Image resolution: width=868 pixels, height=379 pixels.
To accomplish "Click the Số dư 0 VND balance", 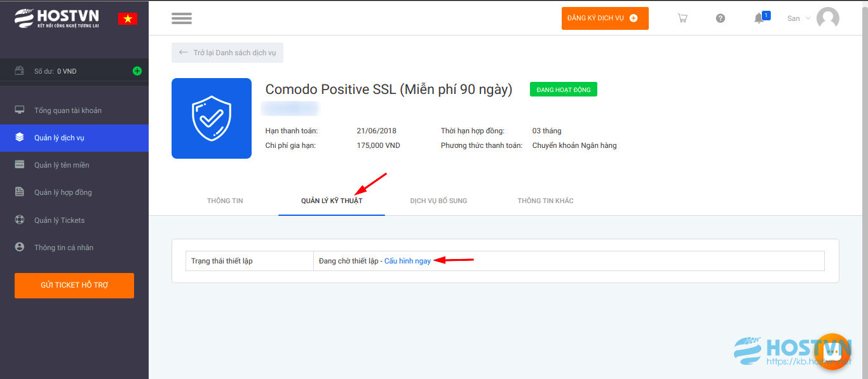I will click(55, 71).
